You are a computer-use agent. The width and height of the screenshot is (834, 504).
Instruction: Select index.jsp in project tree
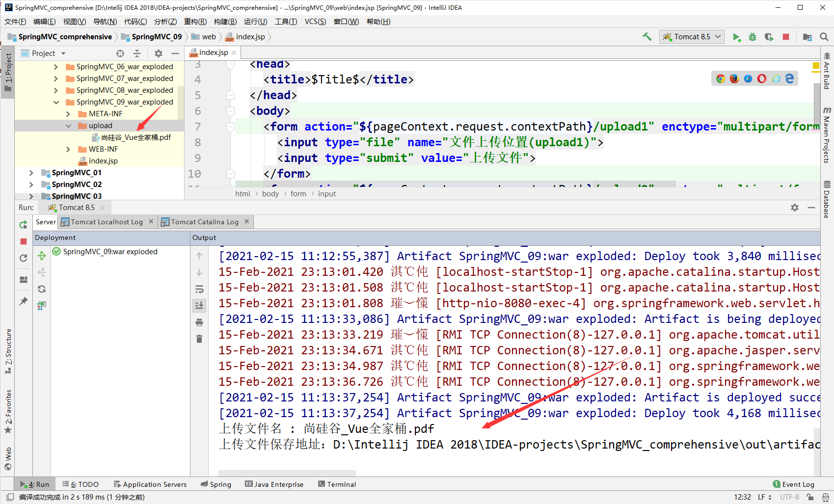[98, 161]
